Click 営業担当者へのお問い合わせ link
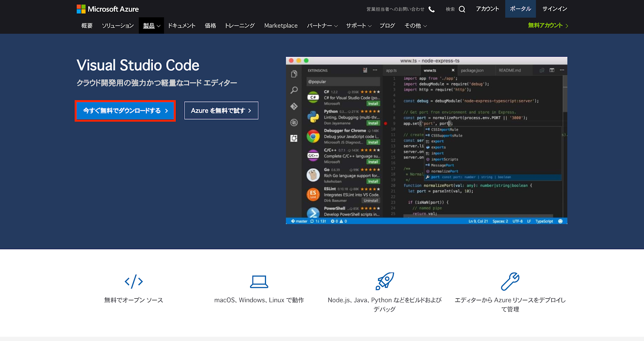 click(x=395, y=9)
